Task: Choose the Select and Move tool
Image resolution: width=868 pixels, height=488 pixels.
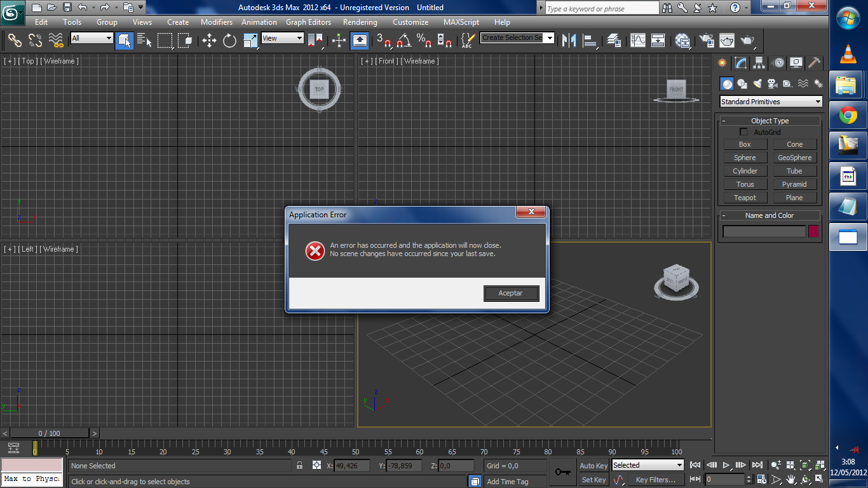Action: 209,41
